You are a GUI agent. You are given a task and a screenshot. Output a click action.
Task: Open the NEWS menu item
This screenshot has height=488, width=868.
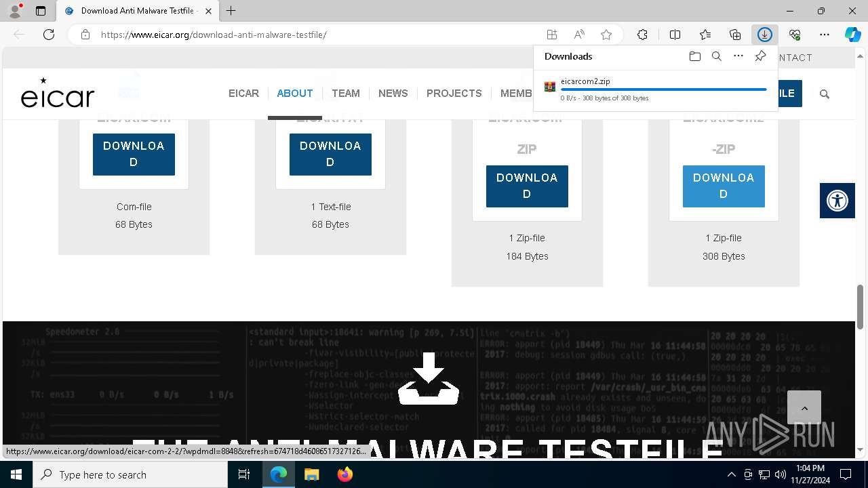pyautogui.click(x=393, y=94)
